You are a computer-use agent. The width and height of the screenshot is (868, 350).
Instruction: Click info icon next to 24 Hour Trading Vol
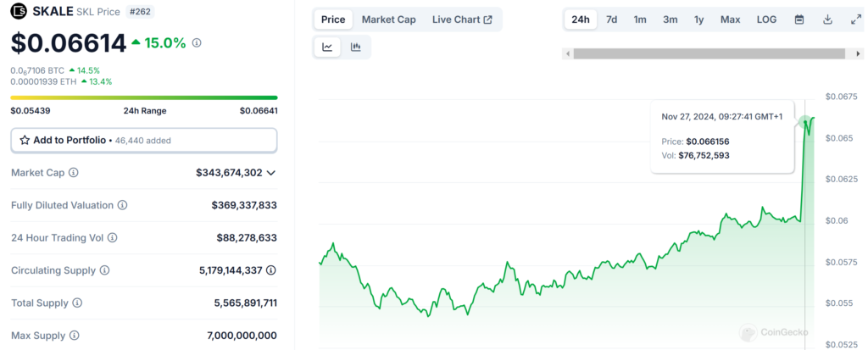(112, 238)
